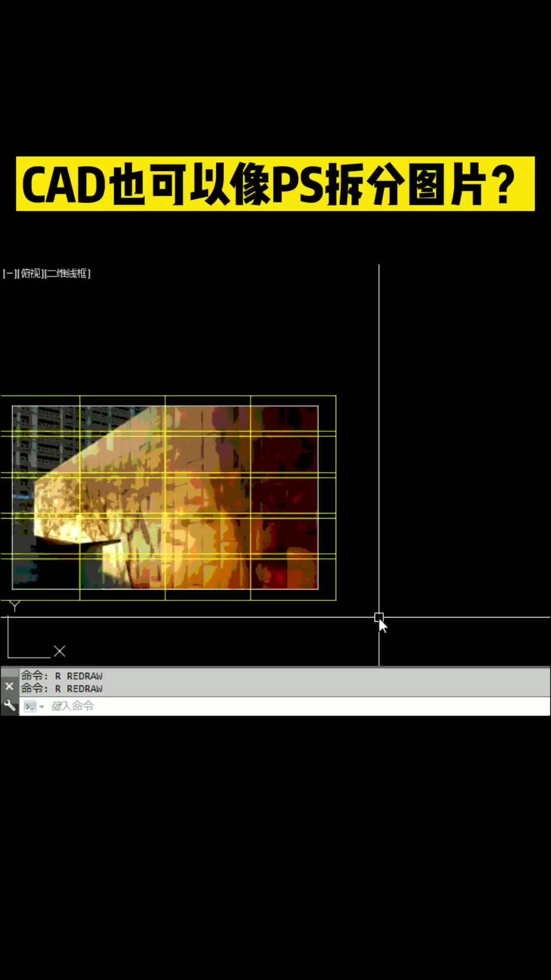This screenshot has height=980, width=551.
Task: Open the 俯视 view controls menu
Action: point(31,274)
